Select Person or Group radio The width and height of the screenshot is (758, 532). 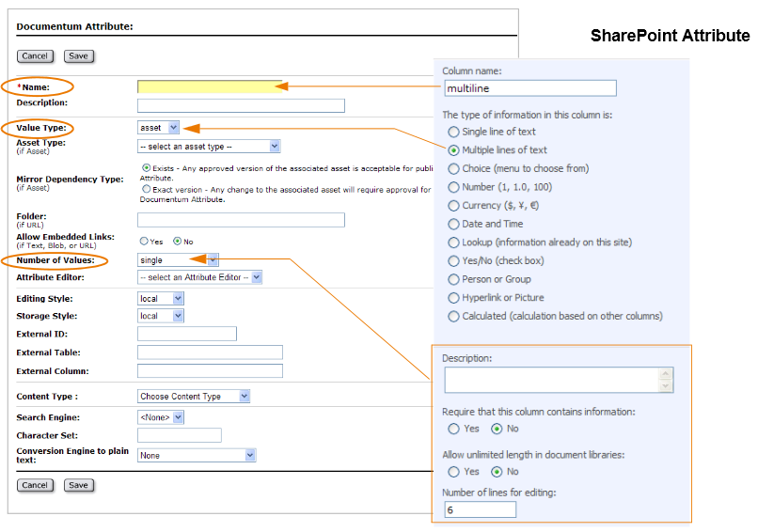pyautogui.click(x=453, y=279)
